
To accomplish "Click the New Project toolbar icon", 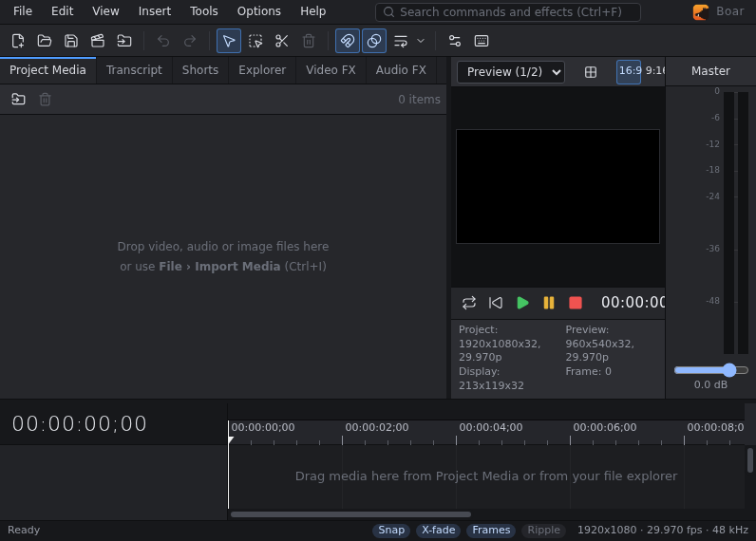I will (18, 41).
